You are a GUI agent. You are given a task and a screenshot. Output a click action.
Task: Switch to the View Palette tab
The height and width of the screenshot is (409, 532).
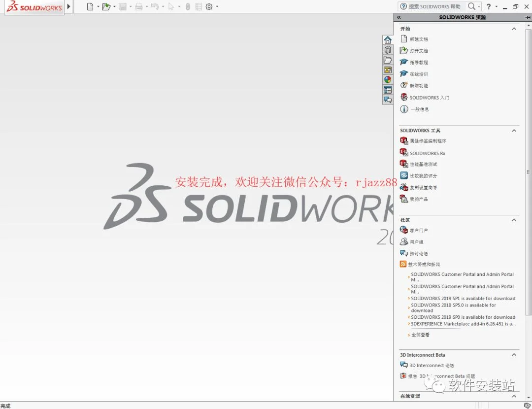388,70
